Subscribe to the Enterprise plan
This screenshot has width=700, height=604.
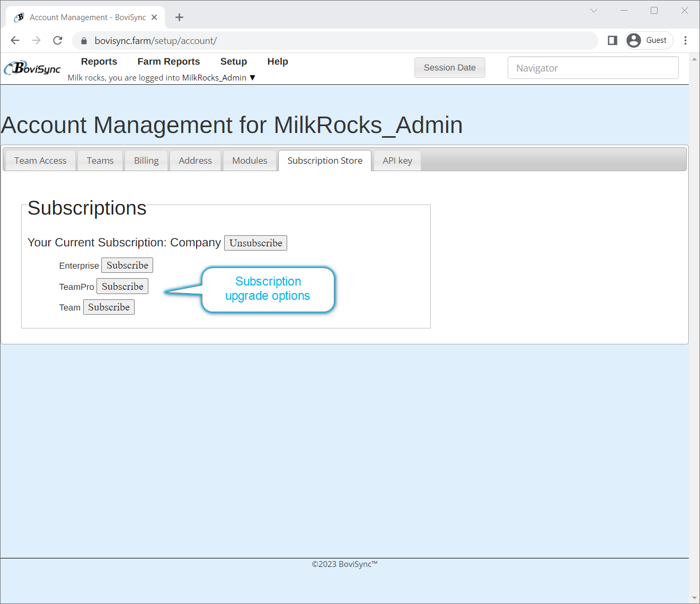127,265
